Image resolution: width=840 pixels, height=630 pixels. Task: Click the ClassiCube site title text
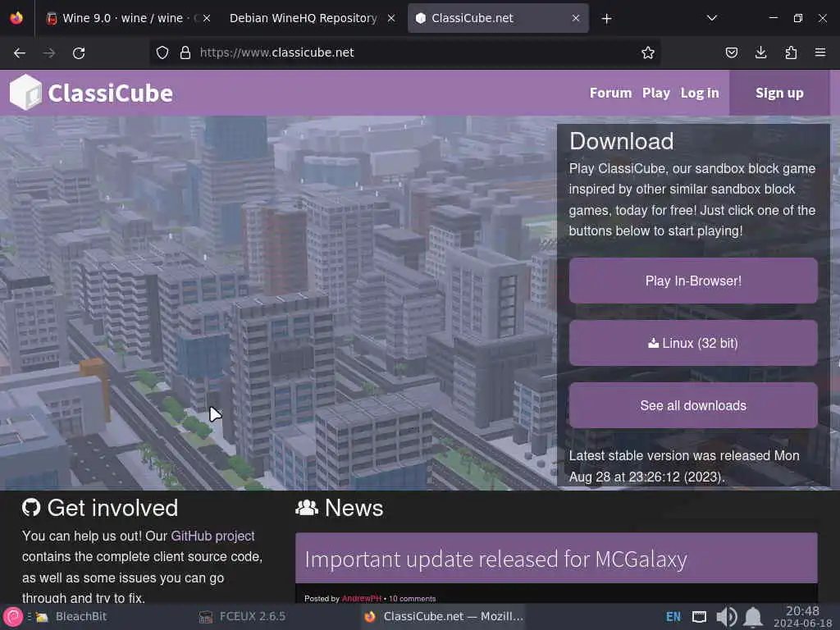[111, 94]
